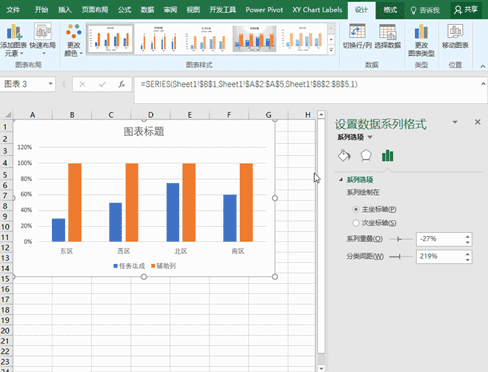Close the 设置数据系列格式 pane

pyautogui.click(x=477, y=122)
